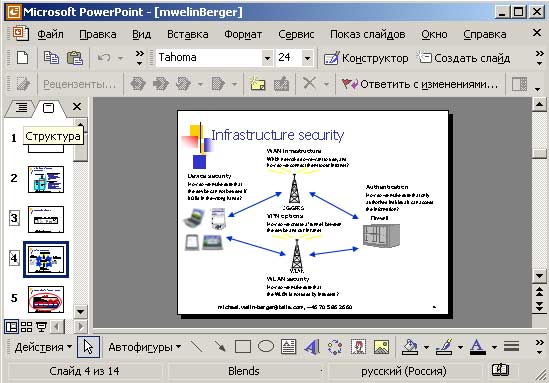The image size is (549, 383).
Task: Start slide show from view buttons
Action: pyautogui.click(x=42, y=327)
